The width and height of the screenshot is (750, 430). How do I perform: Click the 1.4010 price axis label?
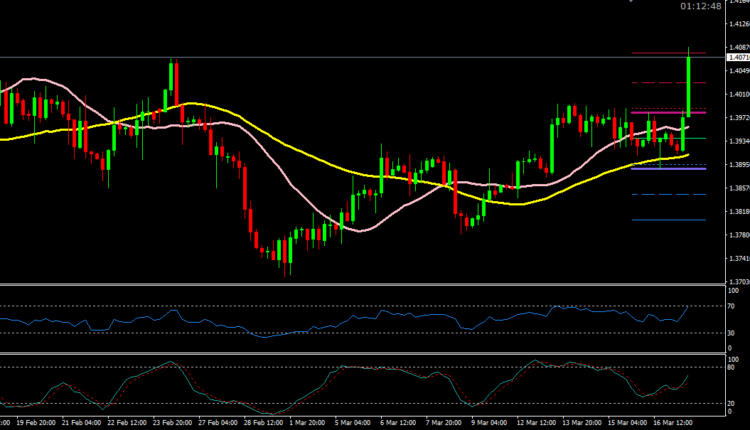point(739,94)
